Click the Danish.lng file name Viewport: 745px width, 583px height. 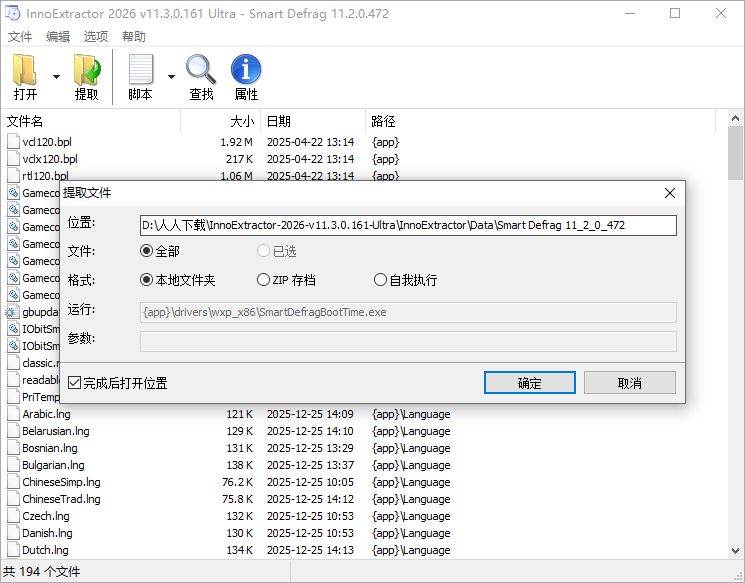(x=47, y=533)
